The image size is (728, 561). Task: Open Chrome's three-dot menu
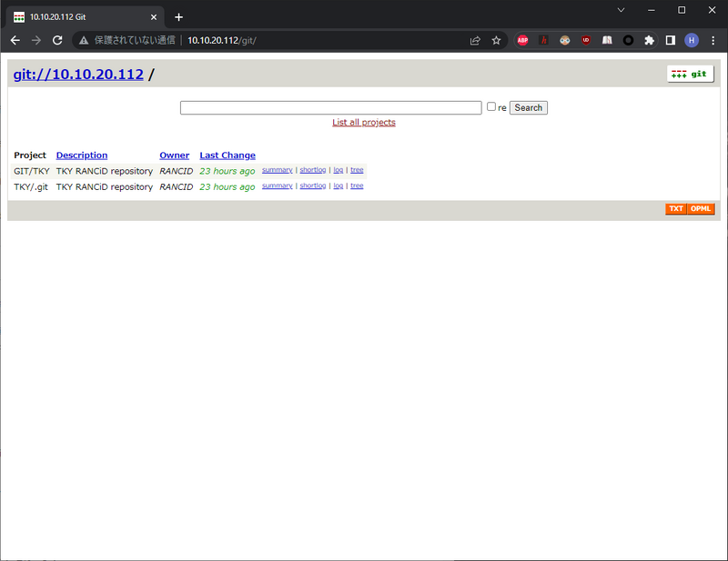[713, 40]
